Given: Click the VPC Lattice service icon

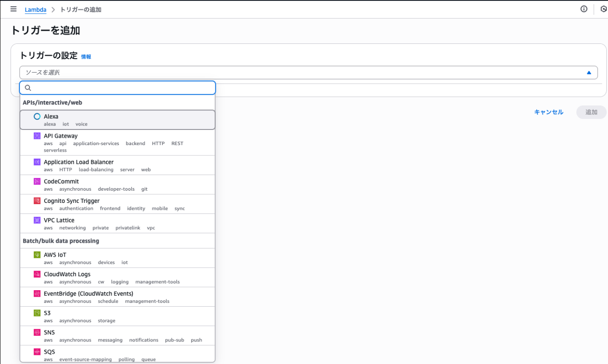Looking at the screenshot, I should [x=37, y=220].
